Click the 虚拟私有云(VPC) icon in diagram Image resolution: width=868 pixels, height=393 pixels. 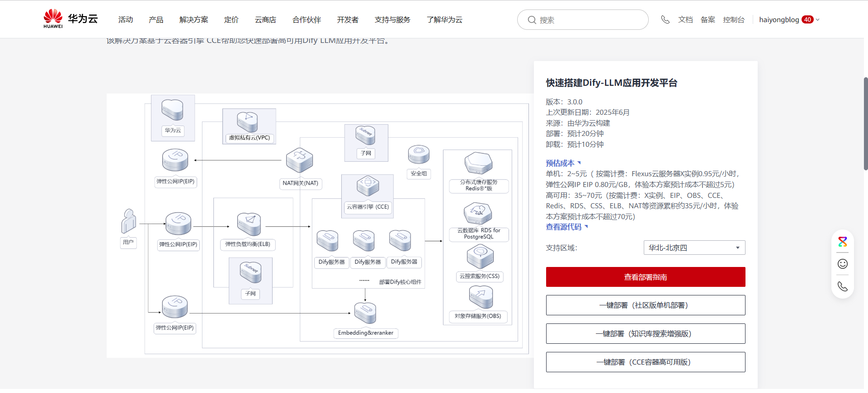pos(247,122)
